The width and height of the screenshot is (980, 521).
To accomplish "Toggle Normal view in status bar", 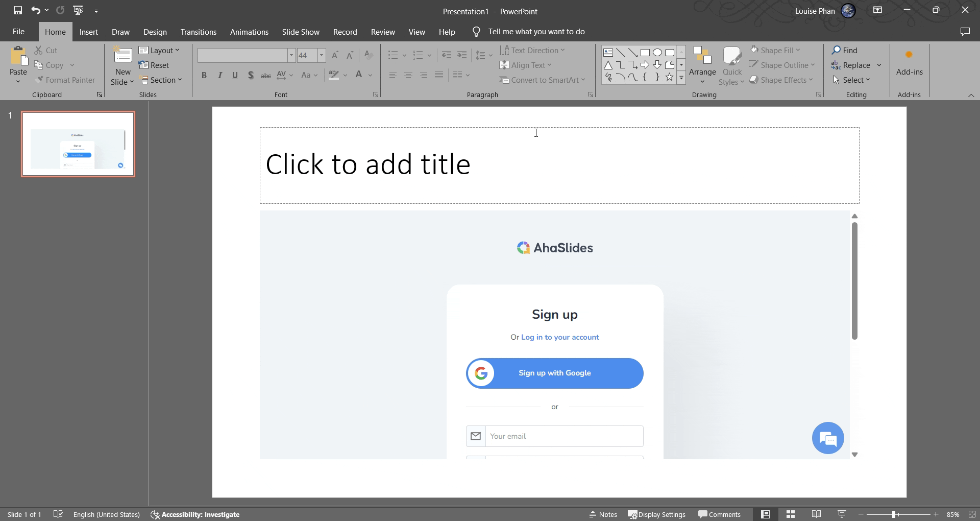I will coord(765,514).
